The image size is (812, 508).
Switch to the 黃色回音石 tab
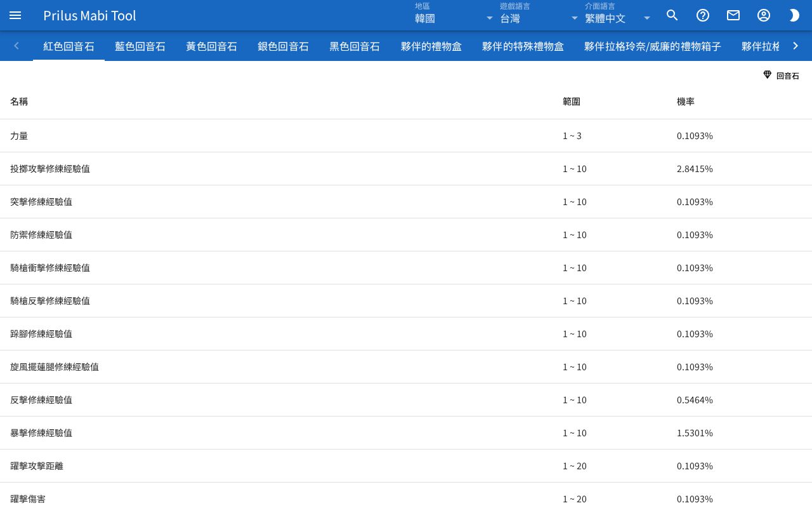pos(211,46)
